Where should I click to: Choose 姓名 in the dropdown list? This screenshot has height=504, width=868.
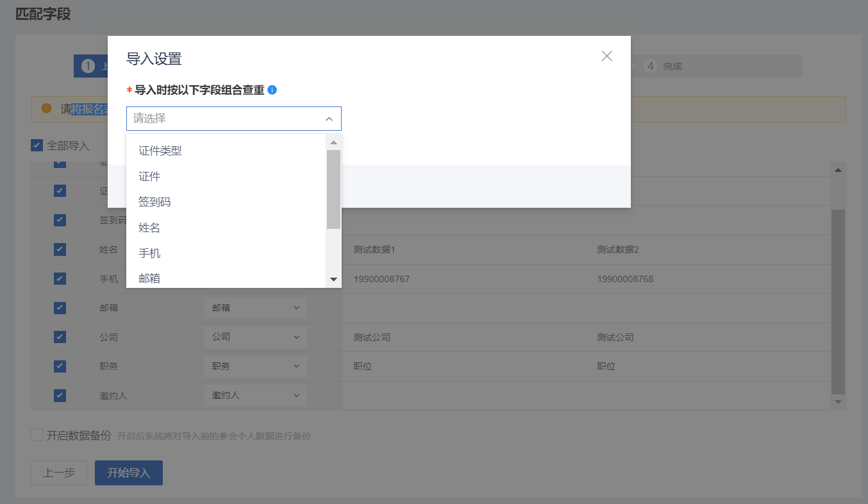click(x=226, y=228)
